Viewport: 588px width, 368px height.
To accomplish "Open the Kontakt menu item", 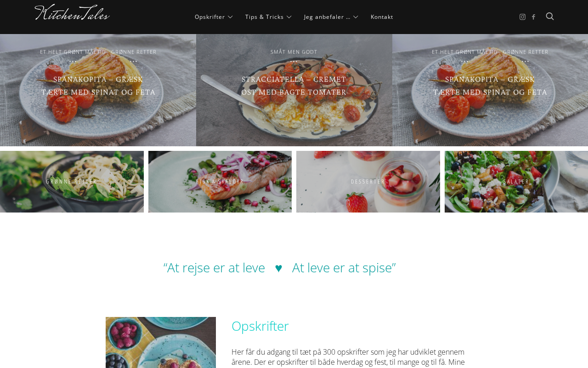I will (382, 17).
